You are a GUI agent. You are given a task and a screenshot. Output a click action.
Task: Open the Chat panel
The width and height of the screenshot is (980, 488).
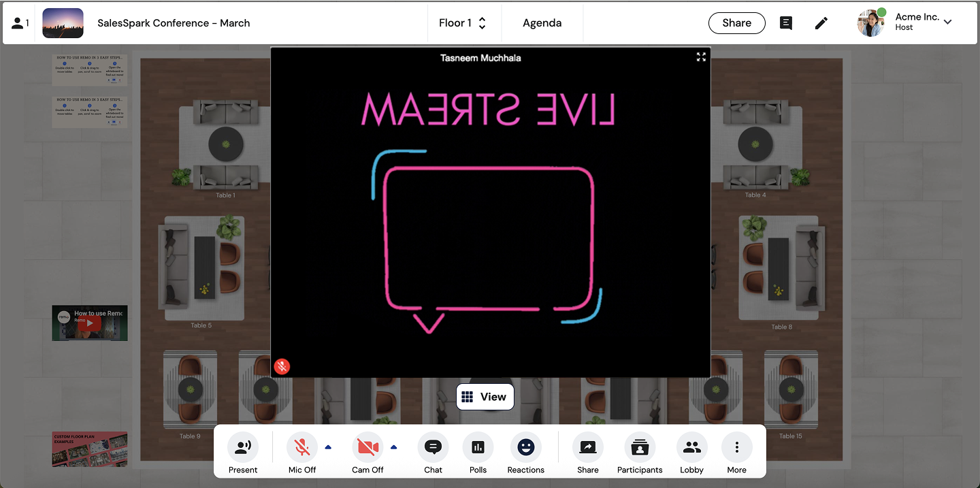coord(433,448)
